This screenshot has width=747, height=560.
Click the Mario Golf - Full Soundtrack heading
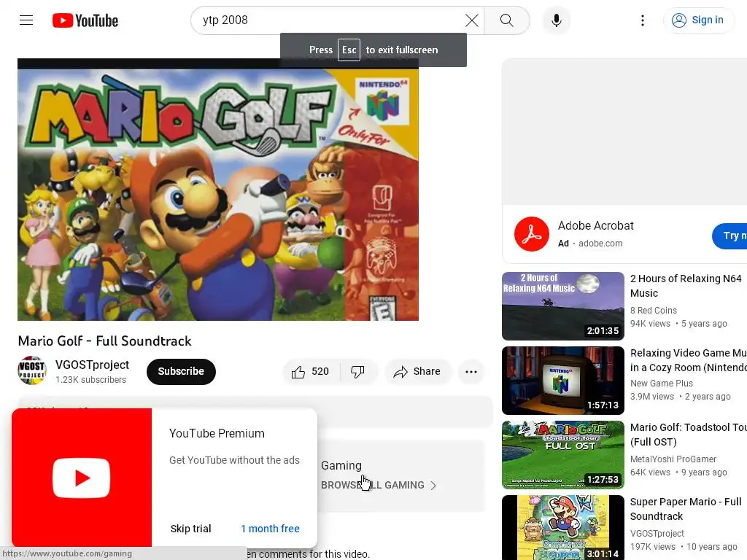105,341
